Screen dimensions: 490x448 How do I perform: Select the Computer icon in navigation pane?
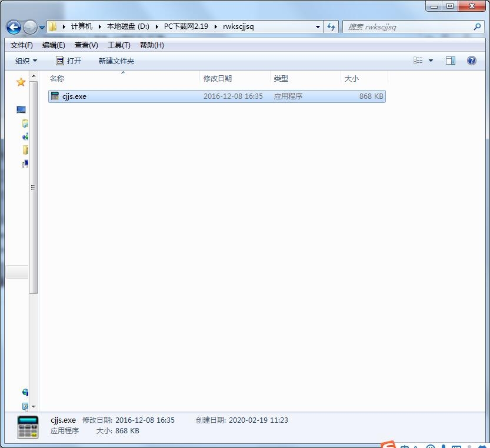pos(25,163)
